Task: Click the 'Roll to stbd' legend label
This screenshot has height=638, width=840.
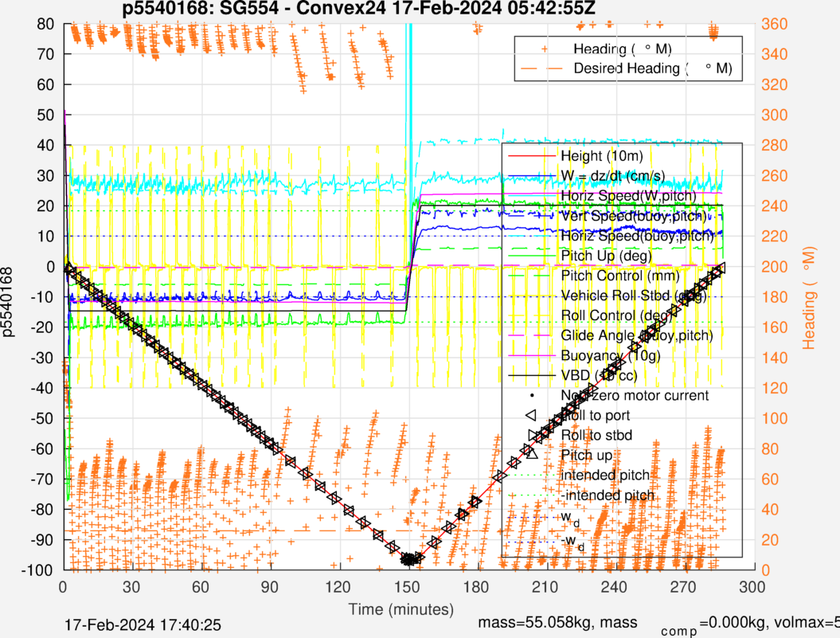Action: [596, 436]
